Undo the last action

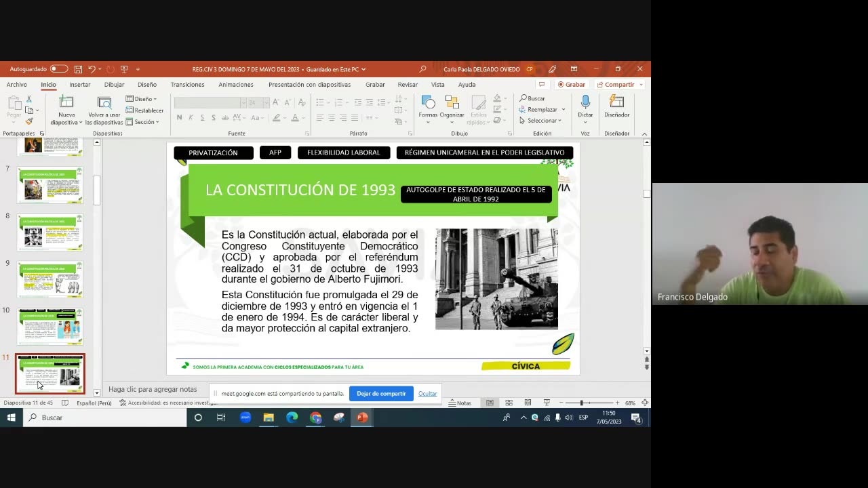point(92,69)
